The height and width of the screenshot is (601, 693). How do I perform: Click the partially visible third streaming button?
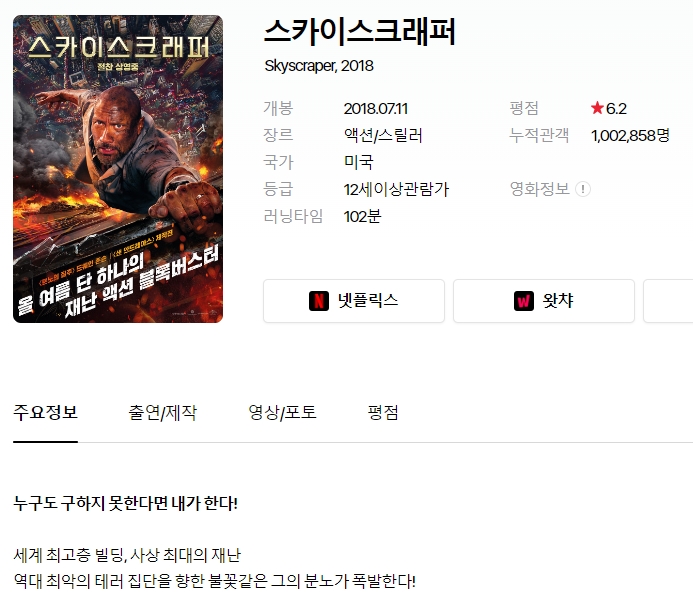point(668,301)
